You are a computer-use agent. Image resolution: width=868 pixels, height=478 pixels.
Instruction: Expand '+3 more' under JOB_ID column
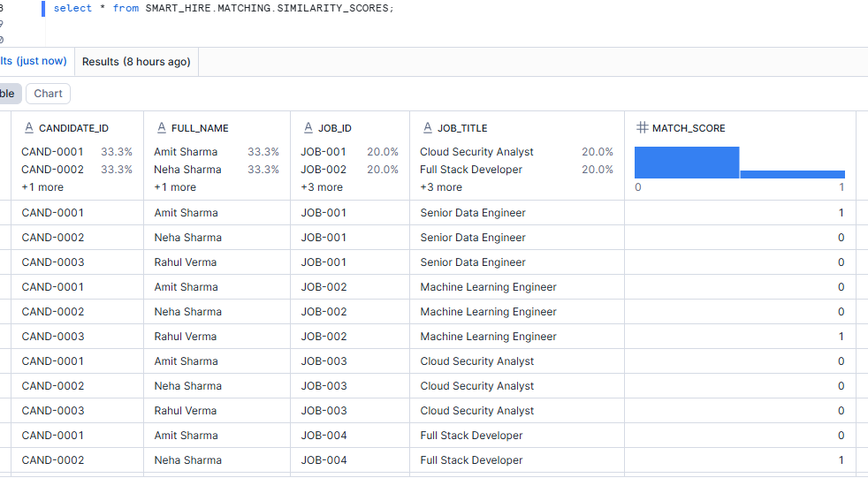point(322,187)
